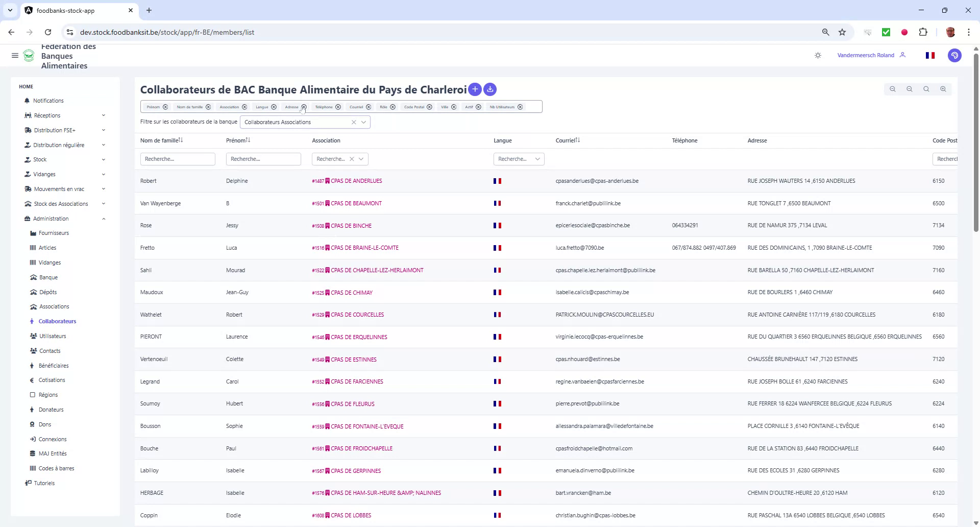980x527 pixels.
Task: Select the add new collaborator plus icon
Action: point(475,89)
